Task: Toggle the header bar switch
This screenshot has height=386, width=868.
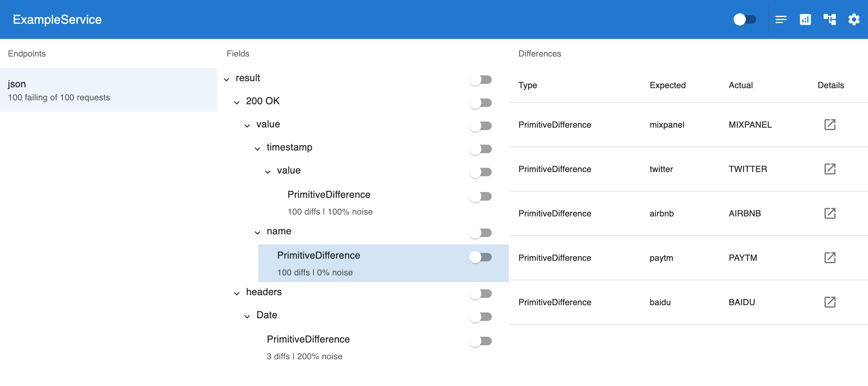Action: 745,19
